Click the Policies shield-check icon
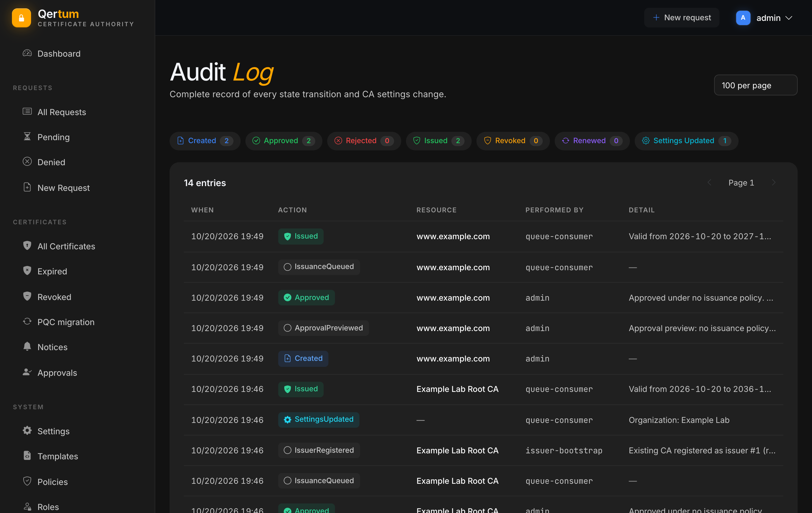This screenshot has height=513, width=812. (27, 481)
